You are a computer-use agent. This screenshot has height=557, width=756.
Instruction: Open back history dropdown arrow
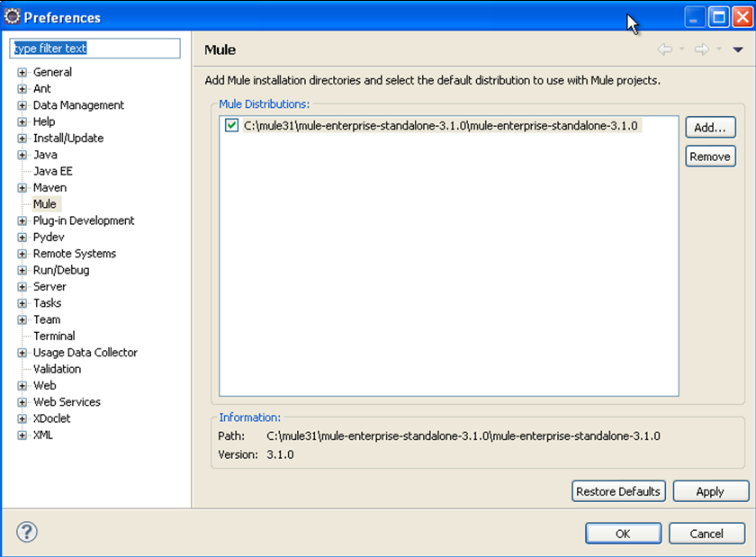click(x=681, y=49)
